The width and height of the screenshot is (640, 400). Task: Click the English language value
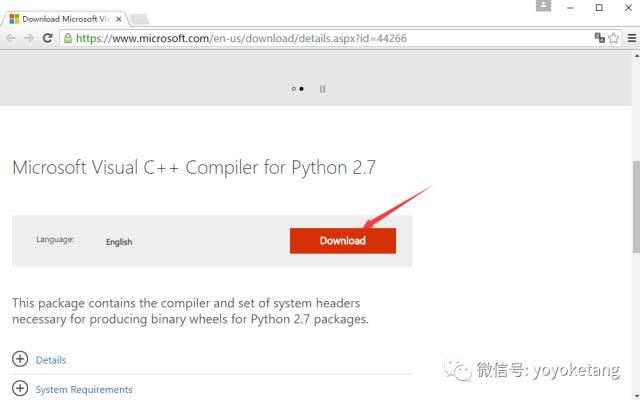point(119,242)
